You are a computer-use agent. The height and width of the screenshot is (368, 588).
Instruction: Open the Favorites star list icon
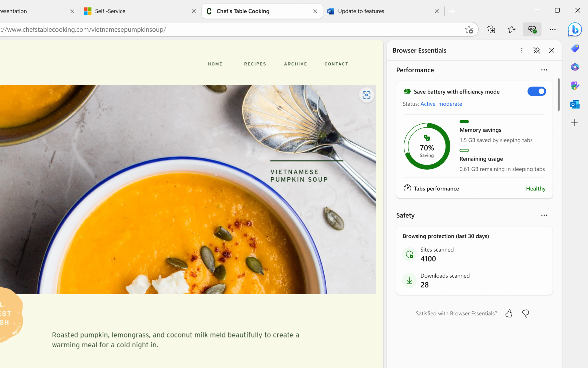(x=511, y=29)
